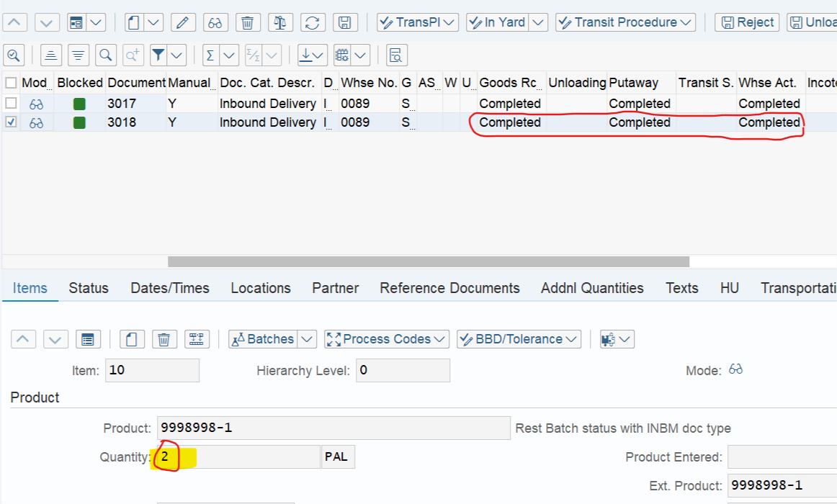Click the balance scale check icon
This screenshot has height=504, width=837.
280,22
